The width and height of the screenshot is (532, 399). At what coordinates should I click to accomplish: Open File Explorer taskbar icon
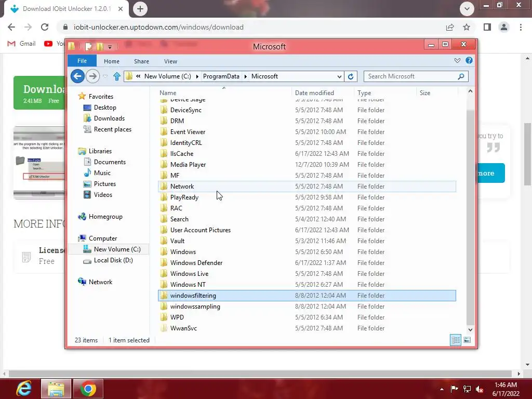pyautogui.click(x=56, y=389)
